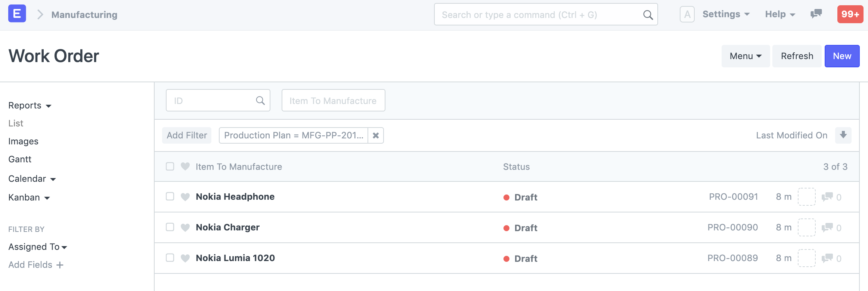Switch to List view
This screenshot has height=291, width=868.
(16, 123)
